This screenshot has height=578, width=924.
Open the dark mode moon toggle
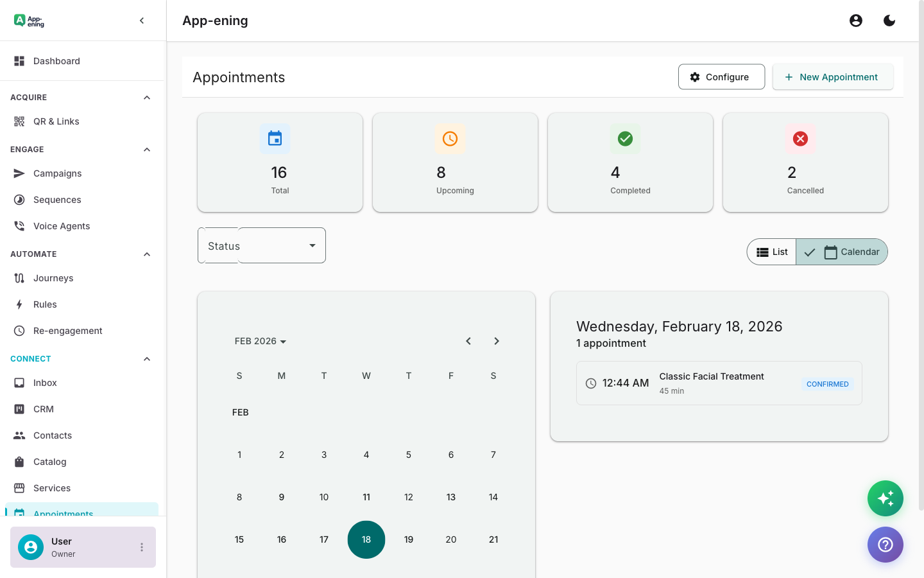click(x=889, y=20)
